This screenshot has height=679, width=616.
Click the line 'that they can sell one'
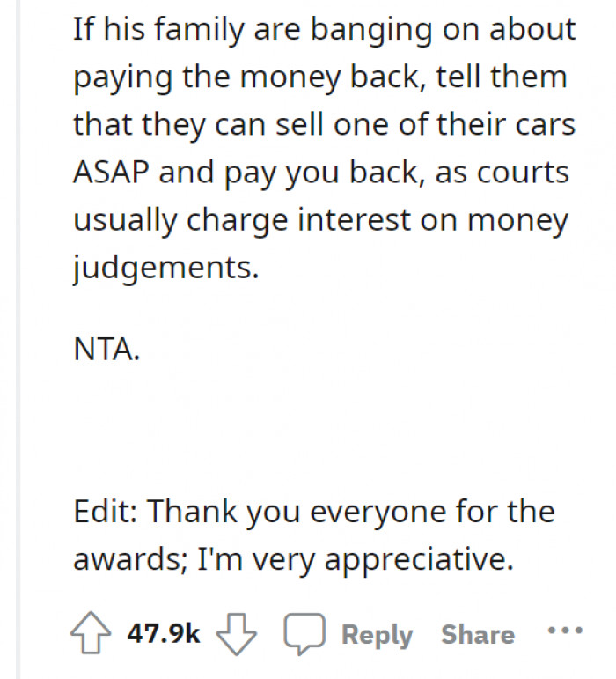pyautogui.click(x=324, y=124)
